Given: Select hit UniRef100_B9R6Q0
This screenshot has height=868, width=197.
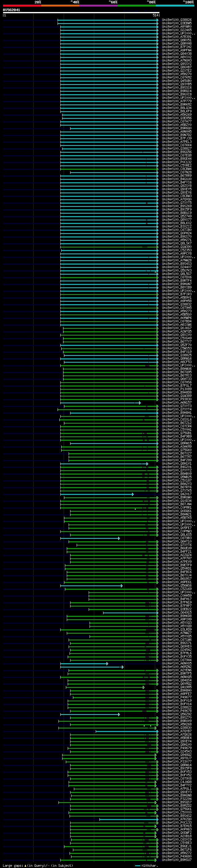Looking at the screenshot, I should (176, 128).
